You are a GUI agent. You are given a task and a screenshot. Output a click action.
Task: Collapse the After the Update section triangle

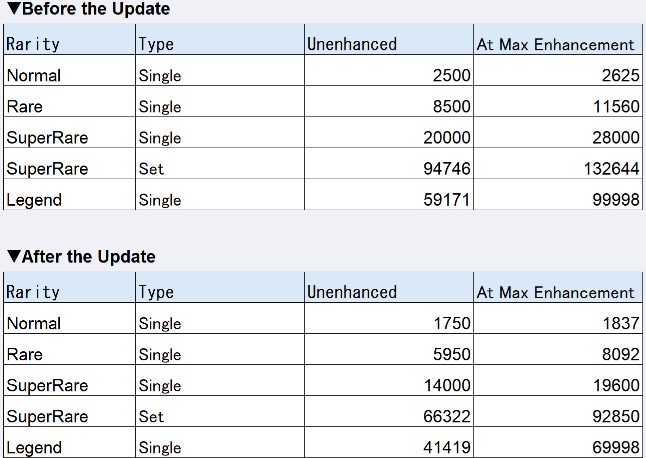coord(13,257)
